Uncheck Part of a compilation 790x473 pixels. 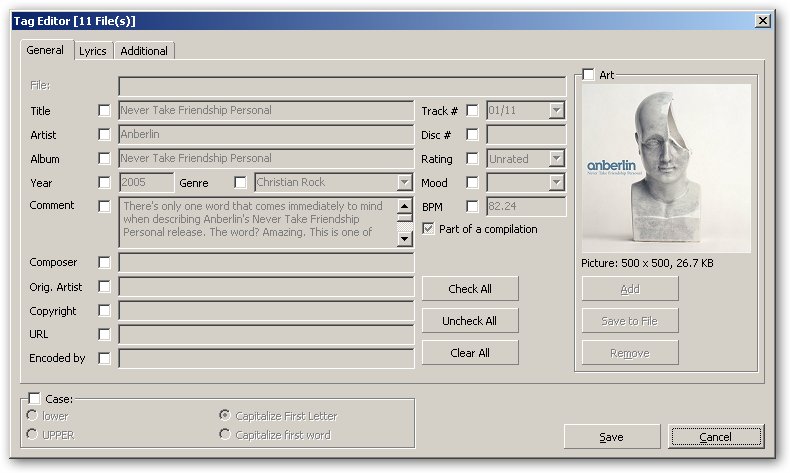(429, 229)
